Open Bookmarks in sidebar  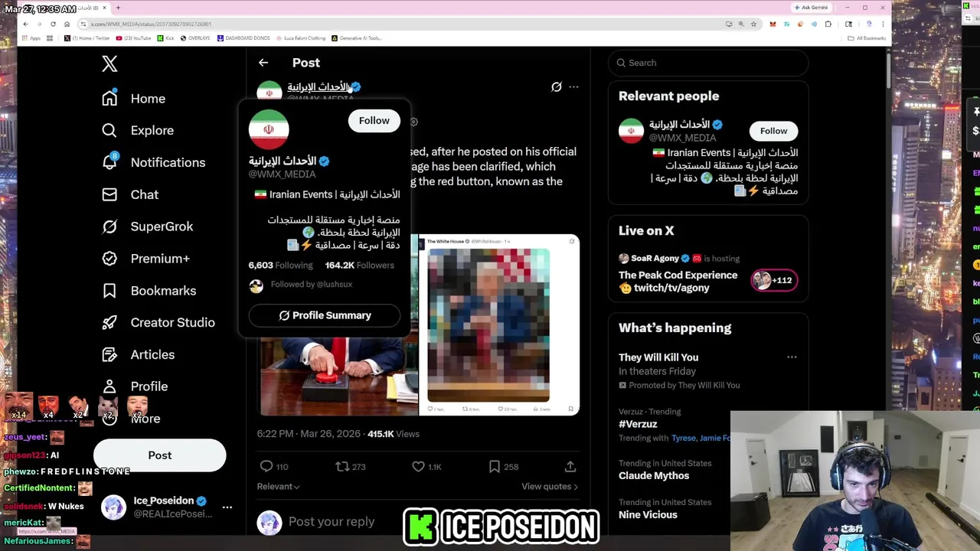(x=149, y=291)
